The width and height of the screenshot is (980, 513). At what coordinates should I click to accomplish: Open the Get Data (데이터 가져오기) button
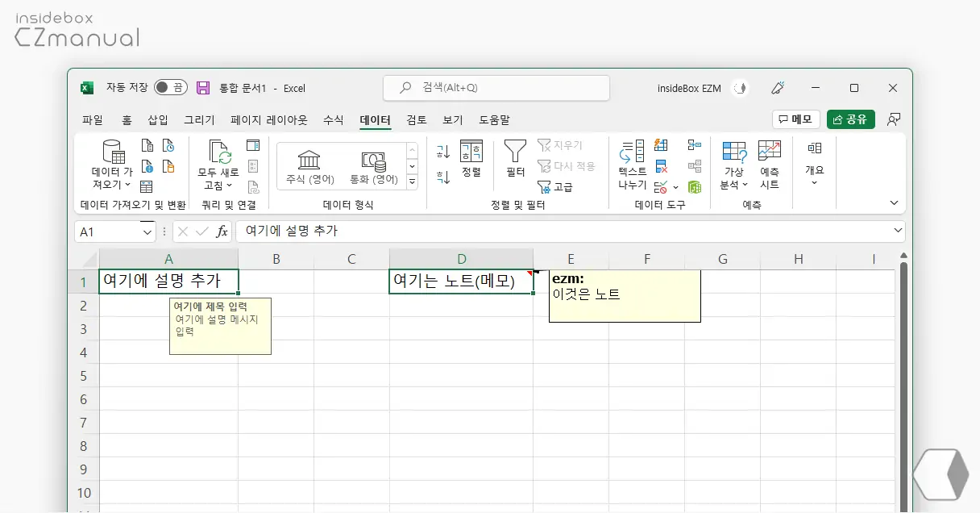(x=112, y=165)
